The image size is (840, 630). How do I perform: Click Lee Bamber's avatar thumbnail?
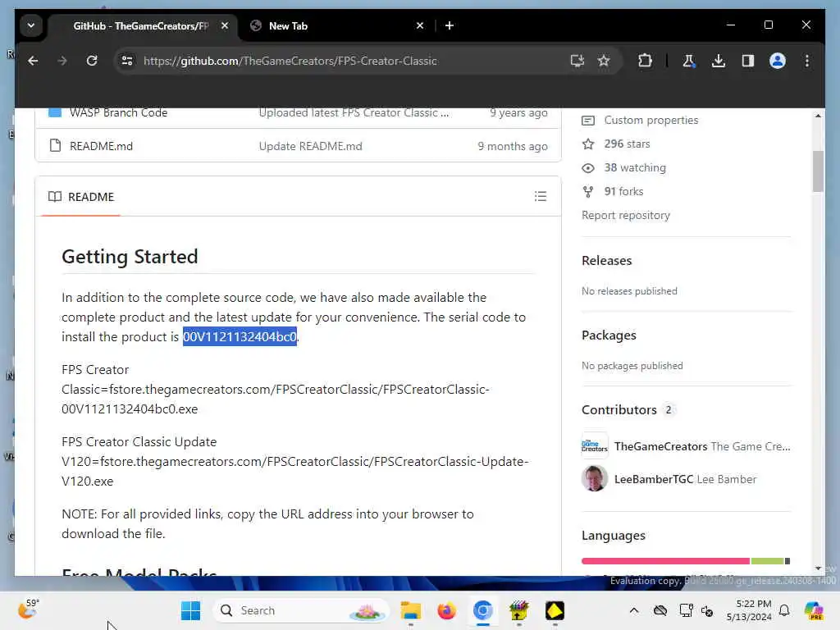pos(595,478)
